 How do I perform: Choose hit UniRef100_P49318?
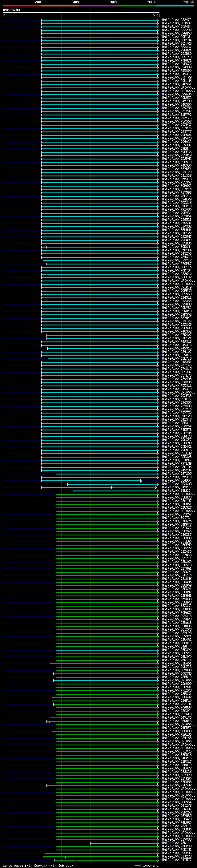[x=176, y=342]
